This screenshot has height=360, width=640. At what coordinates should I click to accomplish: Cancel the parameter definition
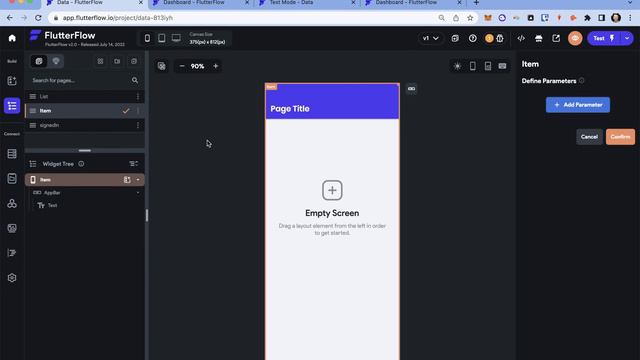589,137
